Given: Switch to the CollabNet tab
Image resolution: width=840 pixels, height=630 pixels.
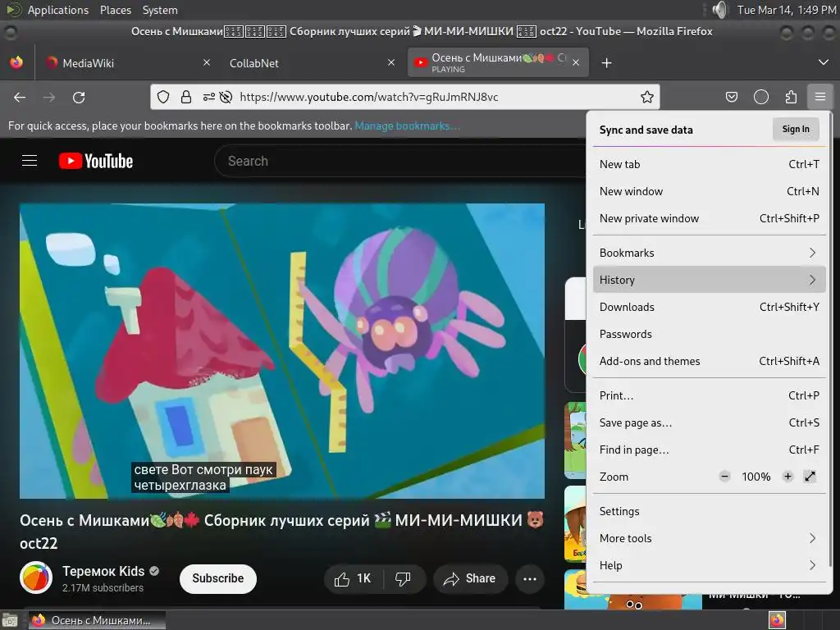Looking at the screenshot, I should pyautogui.click(x=311, y=62).
